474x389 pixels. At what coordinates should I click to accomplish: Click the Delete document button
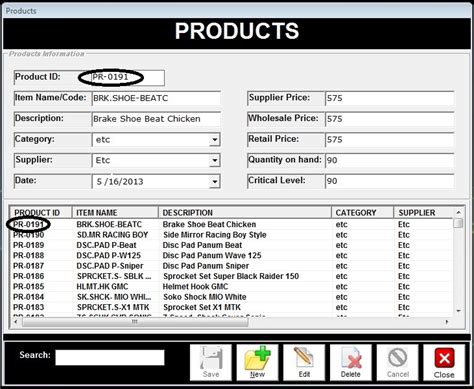(351, 362)
